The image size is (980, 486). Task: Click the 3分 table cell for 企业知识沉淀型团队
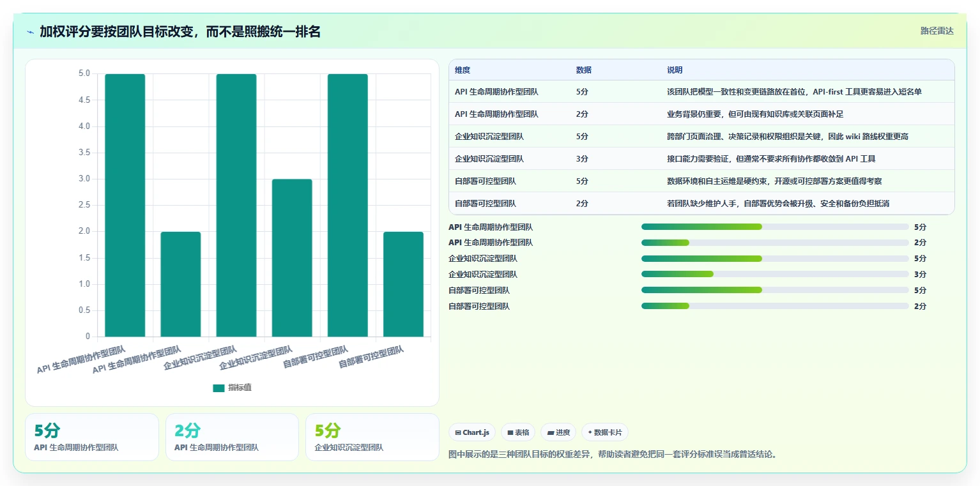coord(582,159)
